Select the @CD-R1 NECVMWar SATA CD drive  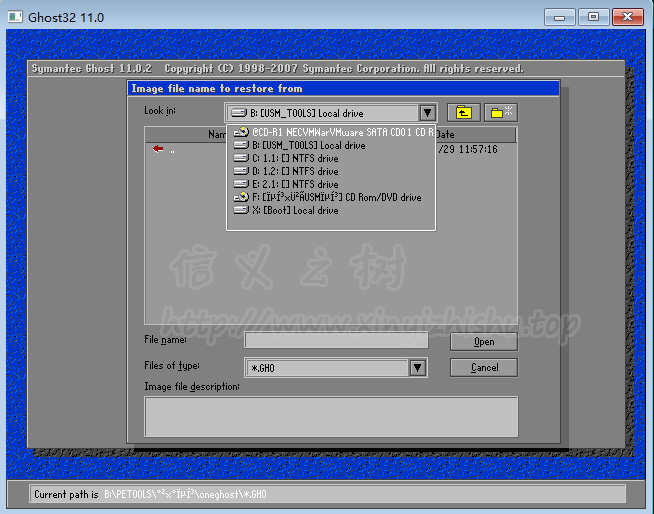point(332,132)
